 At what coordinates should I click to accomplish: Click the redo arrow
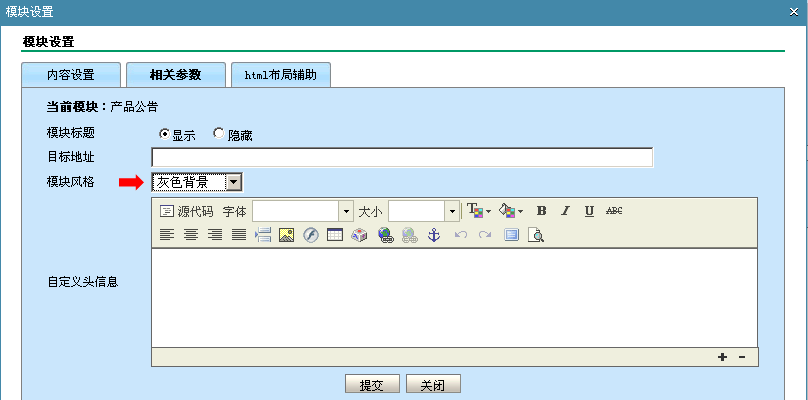pos(485,235)
